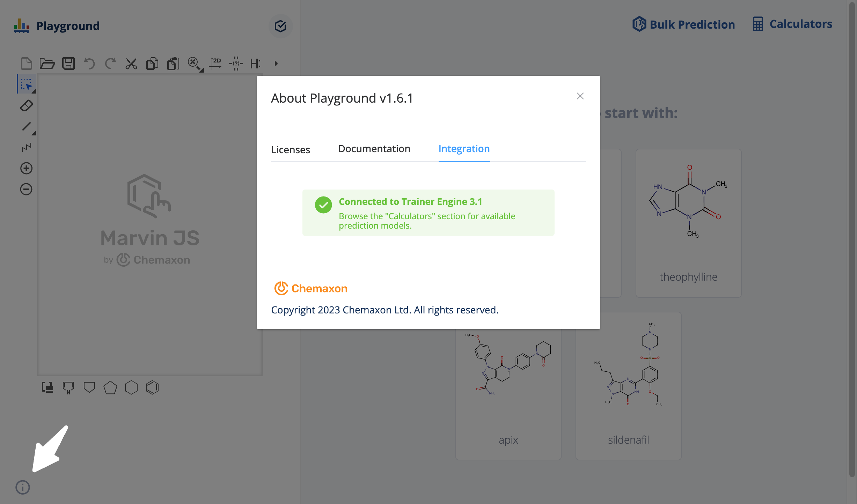Open the Calculators page link

[x=793, y=24]
